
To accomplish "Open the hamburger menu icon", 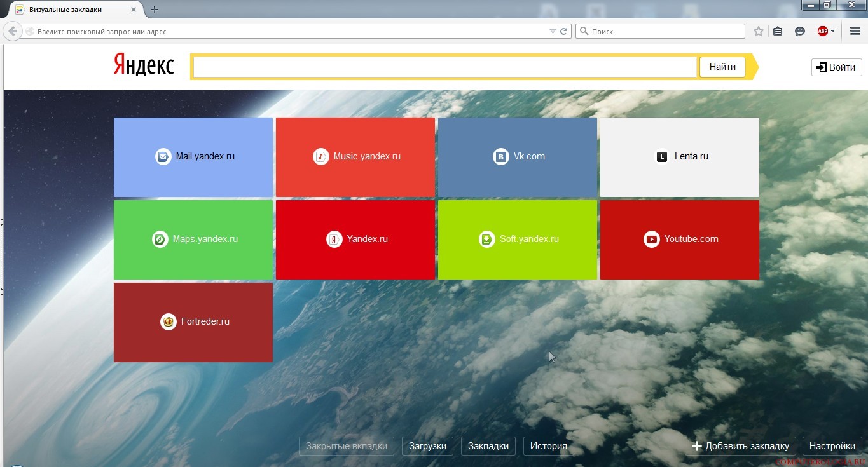I will tap(855, 31).
